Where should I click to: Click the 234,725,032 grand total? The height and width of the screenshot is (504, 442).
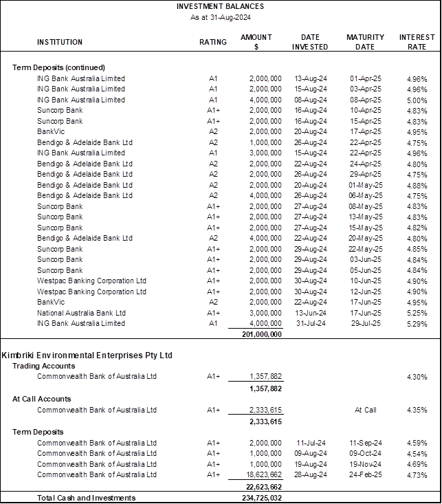point(262,498)
